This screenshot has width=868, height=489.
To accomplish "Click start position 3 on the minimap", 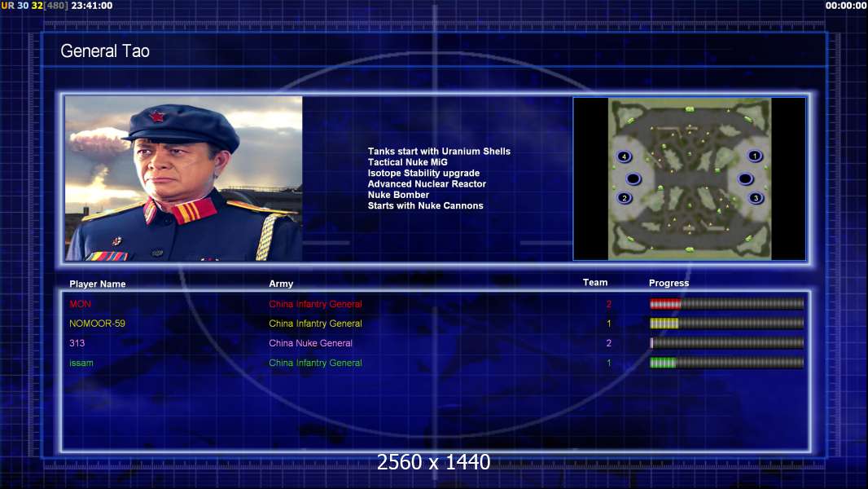I will point(756,198).
